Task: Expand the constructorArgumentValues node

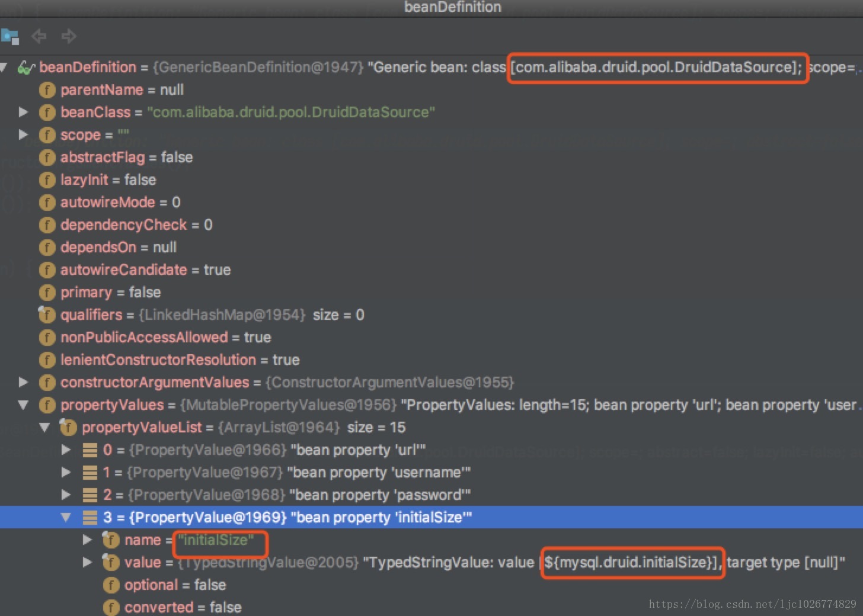Action: (x=23, y=382)
